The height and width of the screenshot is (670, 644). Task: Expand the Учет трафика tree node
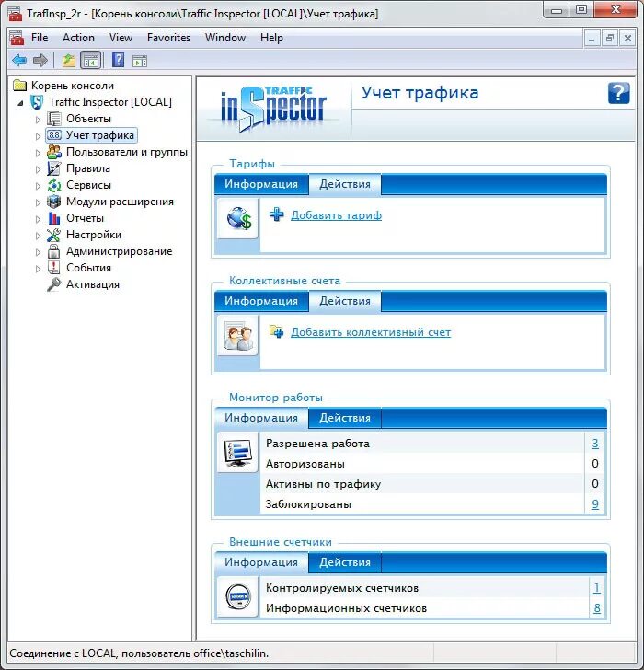pyautogui.click(x=38, y=136)
